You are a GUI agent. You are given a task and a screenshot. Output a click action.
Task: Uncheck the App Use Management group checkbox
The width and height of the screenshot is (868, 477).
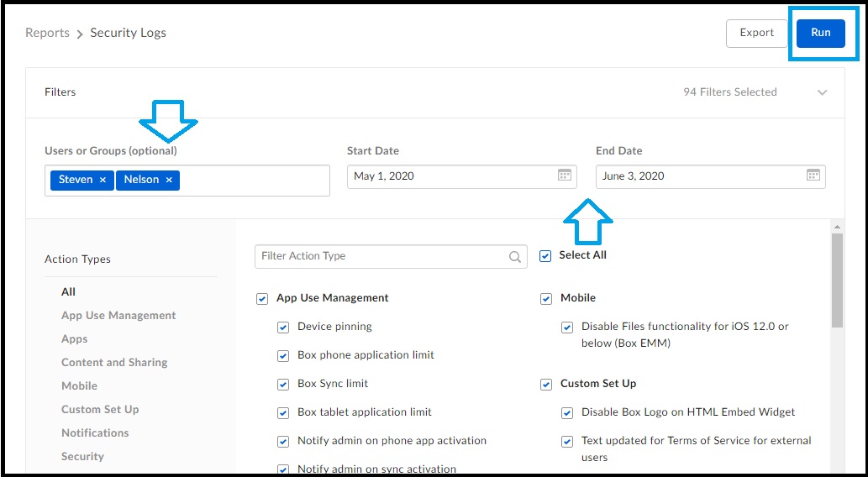[x=262, y=299]
